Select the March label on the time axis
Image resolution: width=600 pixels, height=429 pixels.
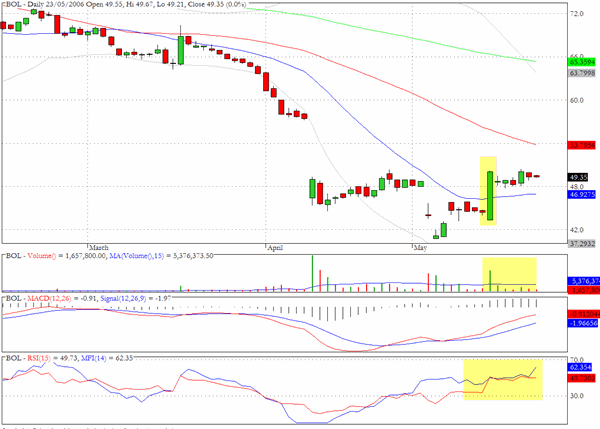tap(99, 248)
